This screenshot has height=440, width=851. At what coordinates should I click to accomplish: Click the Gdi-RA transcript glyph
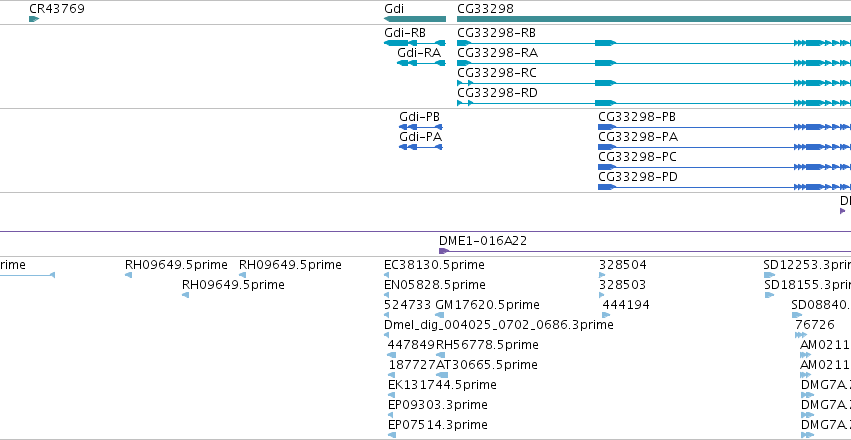point(421,63)
